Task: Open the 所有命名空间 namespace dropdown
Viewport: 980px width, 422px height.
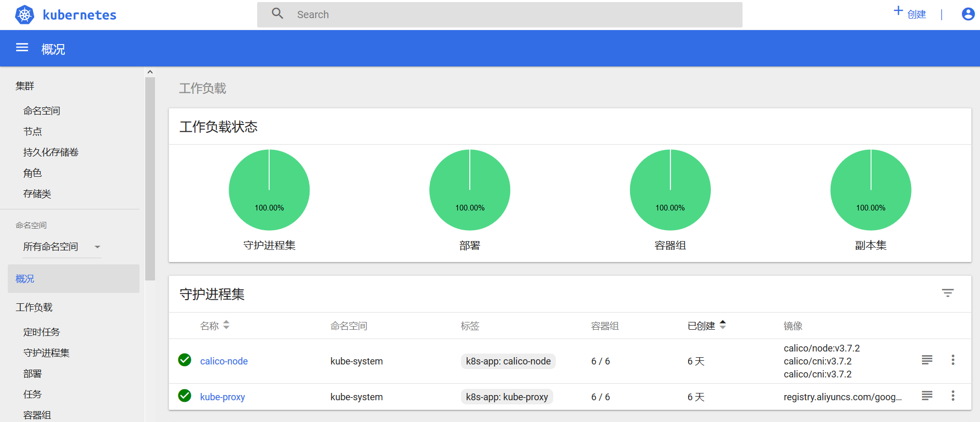Action: pos(62,247)
